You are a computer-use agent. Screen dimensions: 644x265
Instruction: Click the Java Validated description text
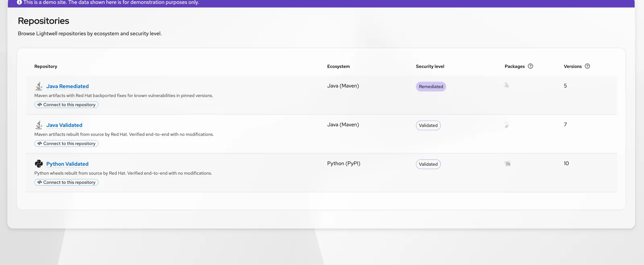124,134
